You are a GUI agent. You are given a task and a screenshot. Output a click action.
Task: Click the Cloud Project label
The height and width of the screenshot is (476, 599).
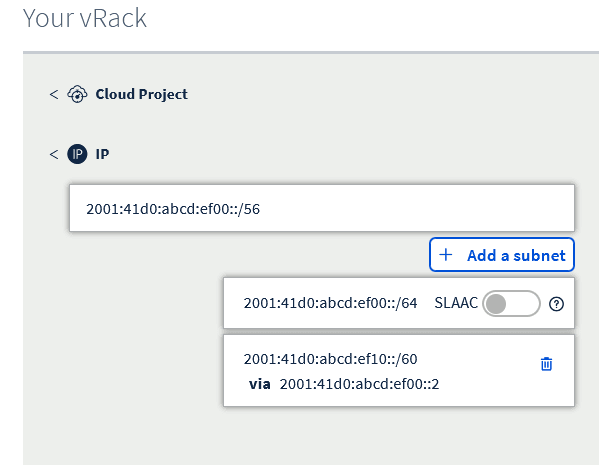point(141,94)
